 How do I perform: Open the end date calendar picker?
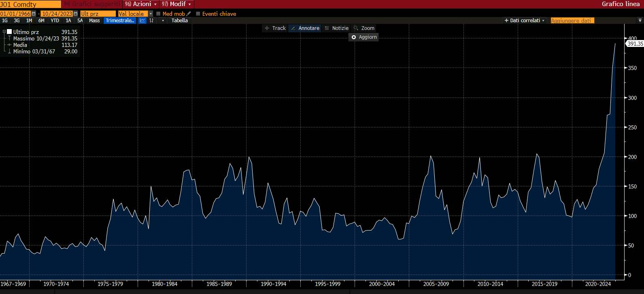tap(76, 14)
